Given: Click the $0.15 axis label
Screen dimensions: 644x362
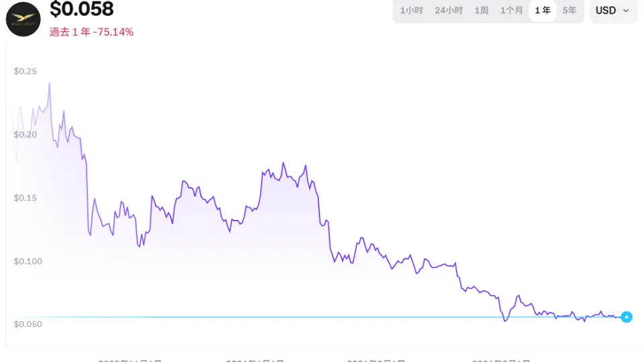Looking at the screenshot, I should (x=25, y=198).
